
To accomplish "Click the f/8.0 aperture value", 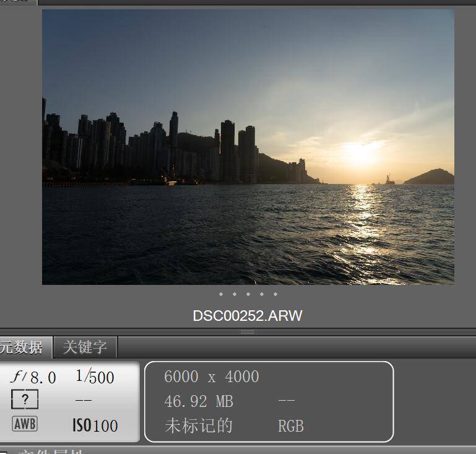I will 33,377.
